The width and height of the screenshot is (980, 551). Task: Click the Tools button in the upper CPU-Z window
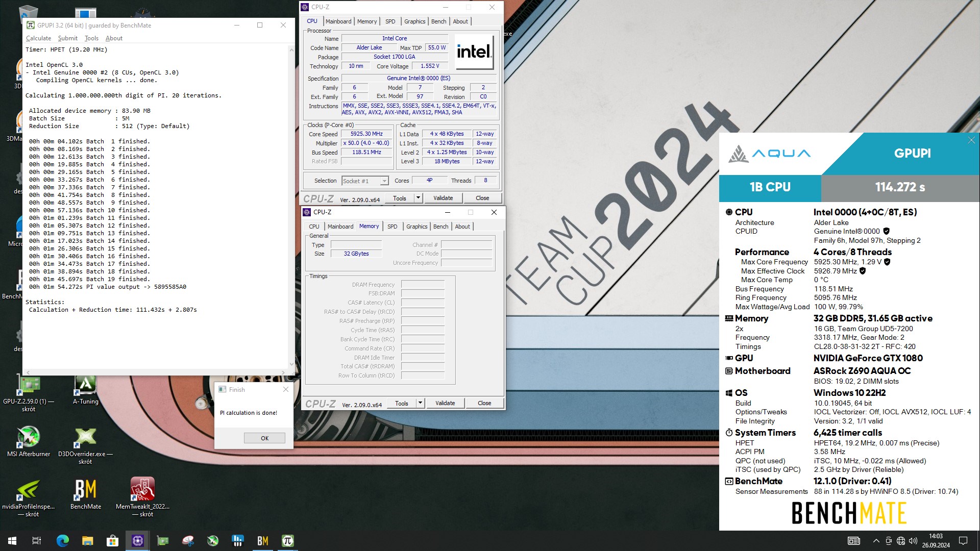(x=400, y=198)
